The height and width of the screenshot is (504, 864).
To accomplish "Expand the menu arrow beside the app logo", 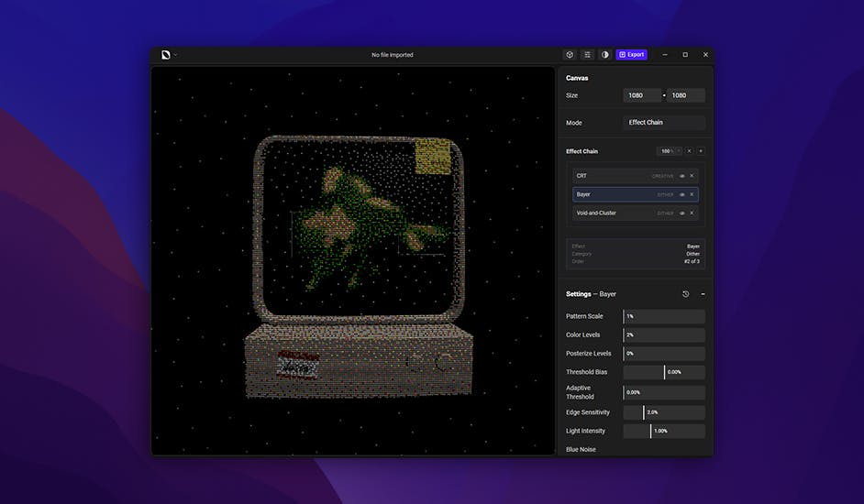I will (176, 55).
